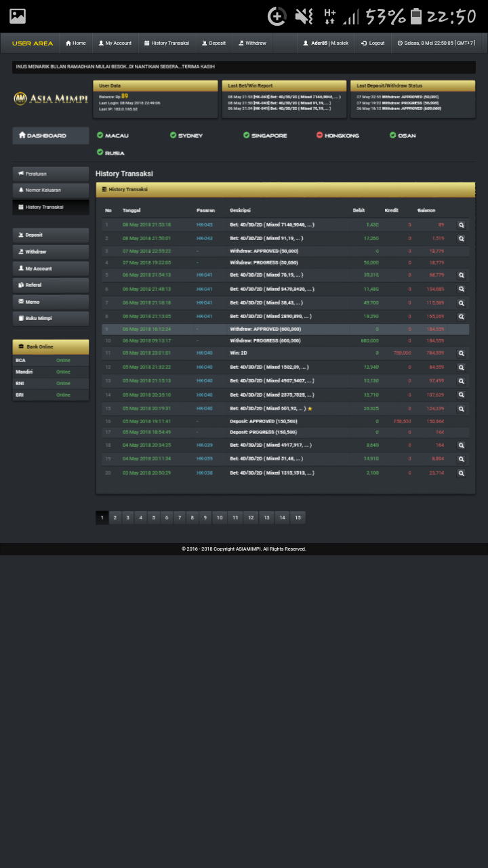The width and height of the screenshot is (488, 868).
Task: Select the Hongkong market status
Action: pyautogui.click(x=338, y=136)
